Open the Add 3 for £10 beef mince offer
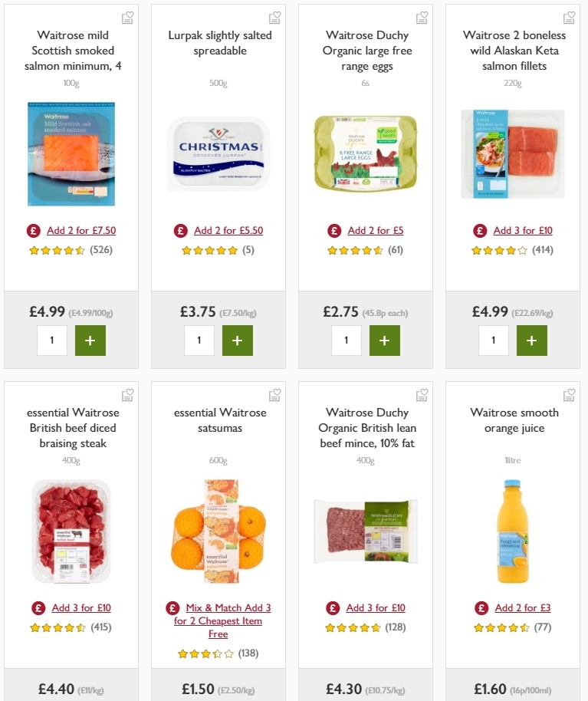The image size is (588, 701). tap(376, 607)
